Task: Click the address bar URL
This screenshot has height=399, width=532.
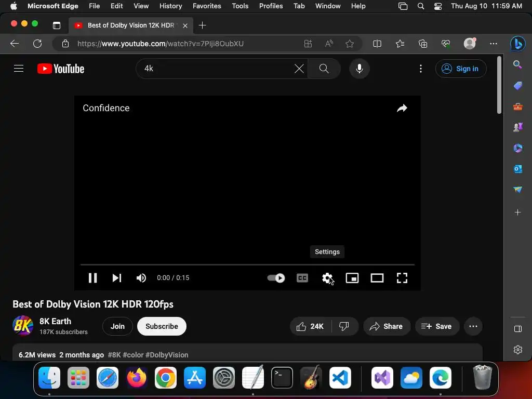Action: point(160,44)
